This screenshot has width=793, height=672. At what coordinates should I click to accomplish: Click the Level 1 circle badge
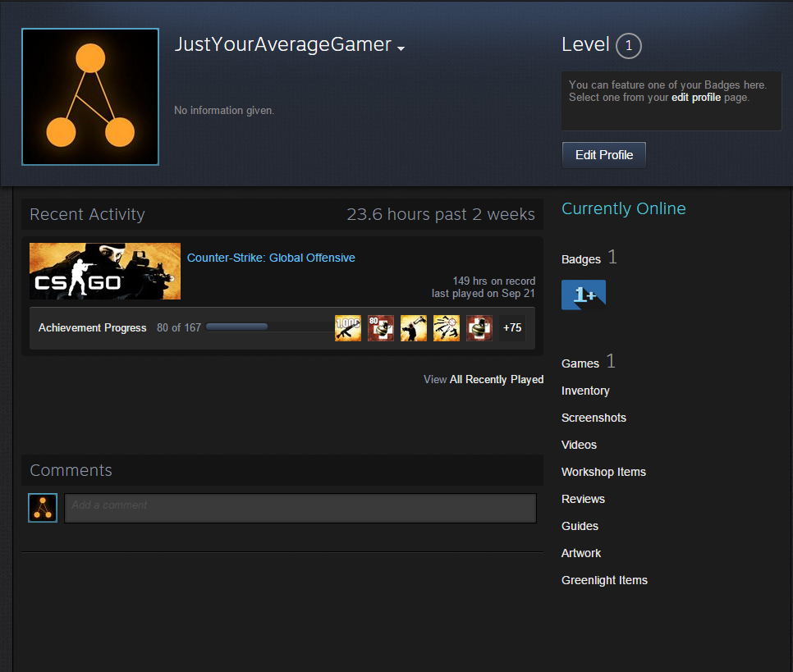pyautogui.click(x=629, y=46)
